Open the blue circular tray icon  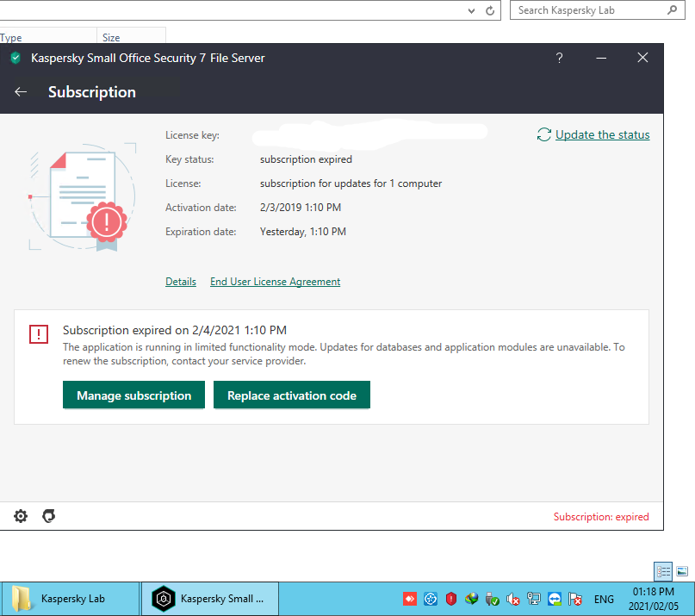431,599
